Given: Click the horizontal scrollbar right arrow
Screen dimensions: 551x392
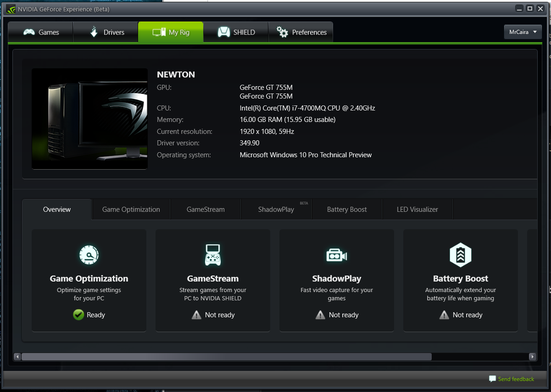Looking at the screenshot, I should (x=532, y=356).
